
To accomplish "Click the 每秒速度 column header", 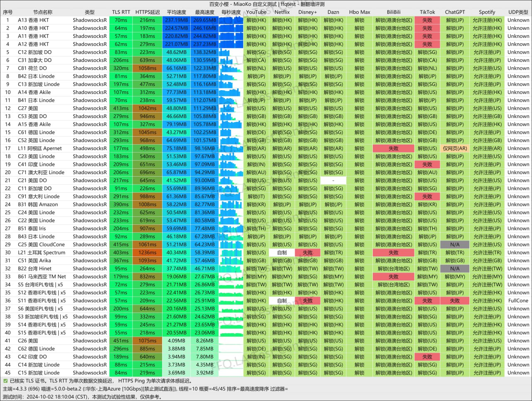I will click(x=231, y=12).
